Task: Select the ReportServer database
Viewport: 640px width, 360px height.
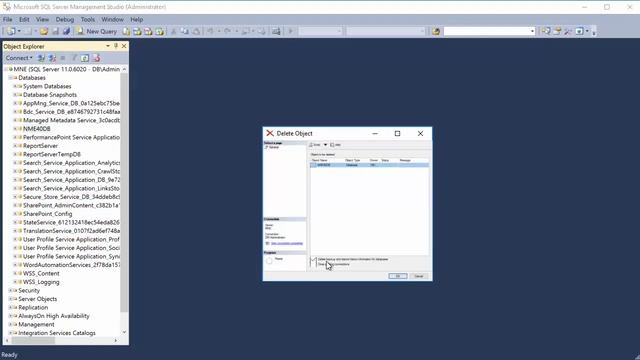Action: [x=40, y=146]
